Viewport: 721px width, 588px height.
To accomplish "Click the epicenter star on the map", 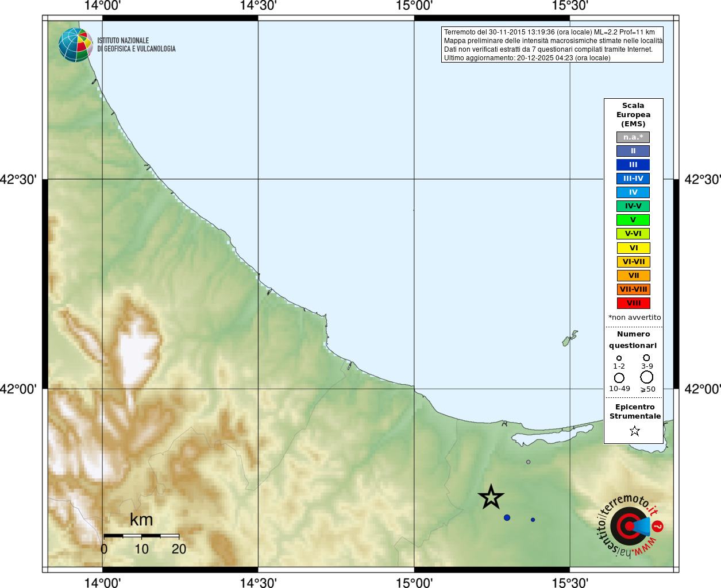I will (491, 497).
